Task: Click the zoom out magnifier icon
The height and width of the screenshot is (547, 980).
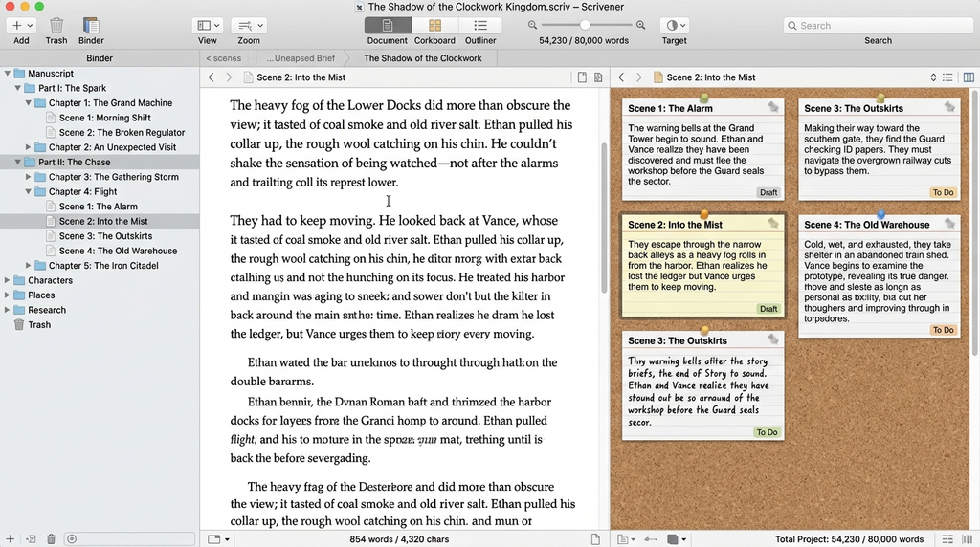Action: (532, 26)
